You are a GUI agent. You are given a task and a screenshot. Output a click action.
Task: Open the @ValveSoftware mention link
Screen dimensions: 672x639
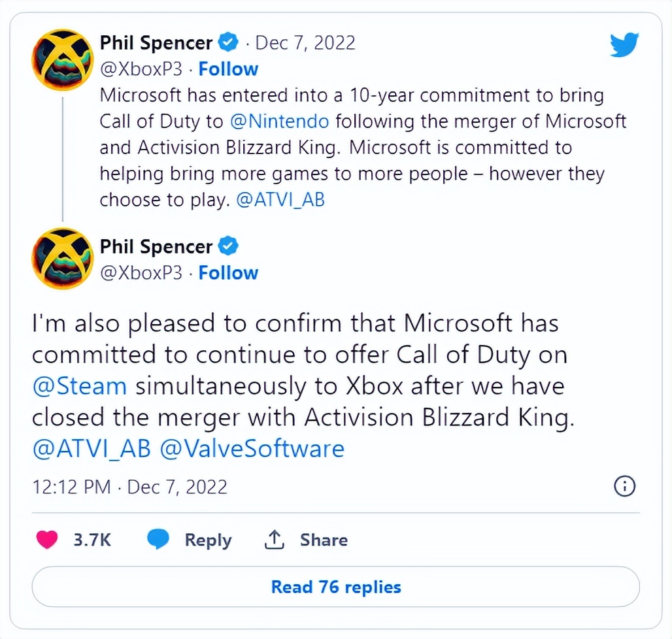[x=252, y=449]
